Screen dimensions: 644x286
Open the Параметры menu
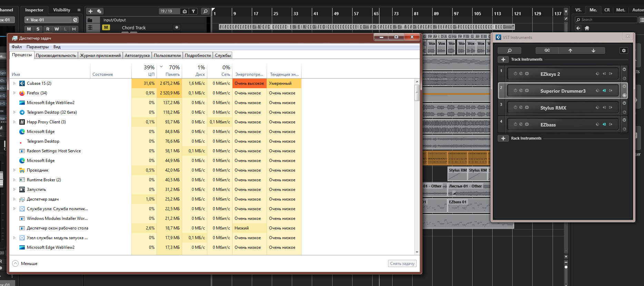(x=38, y=47)
